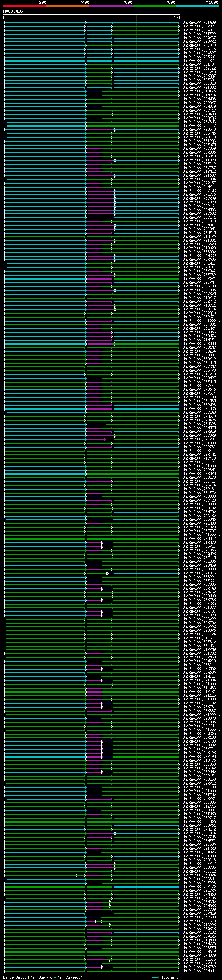Open hit UniRef100_B9RBP7
This screenshot has height=980, width=222.
pos(199,26)
